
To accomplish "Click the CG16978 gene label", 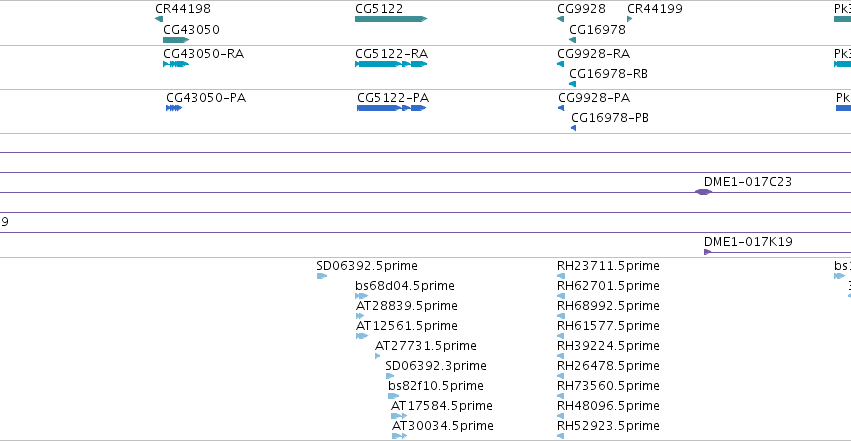I will (597, 30).
